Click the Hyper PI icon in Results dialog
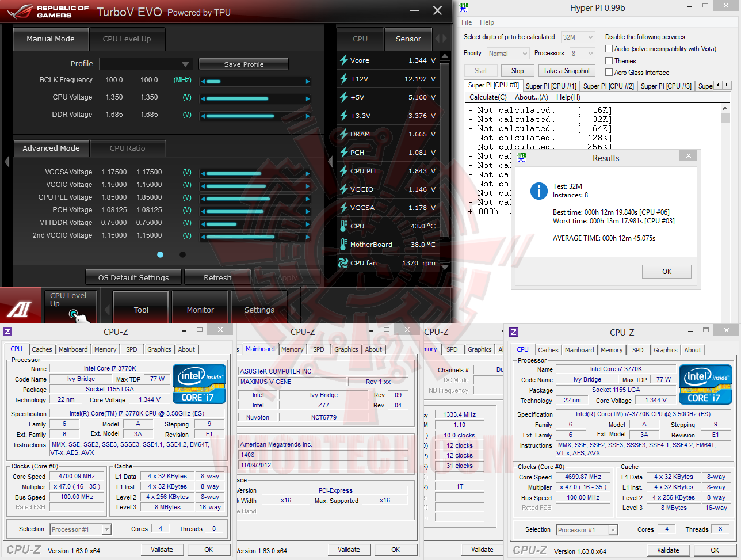 coord(521,157)
